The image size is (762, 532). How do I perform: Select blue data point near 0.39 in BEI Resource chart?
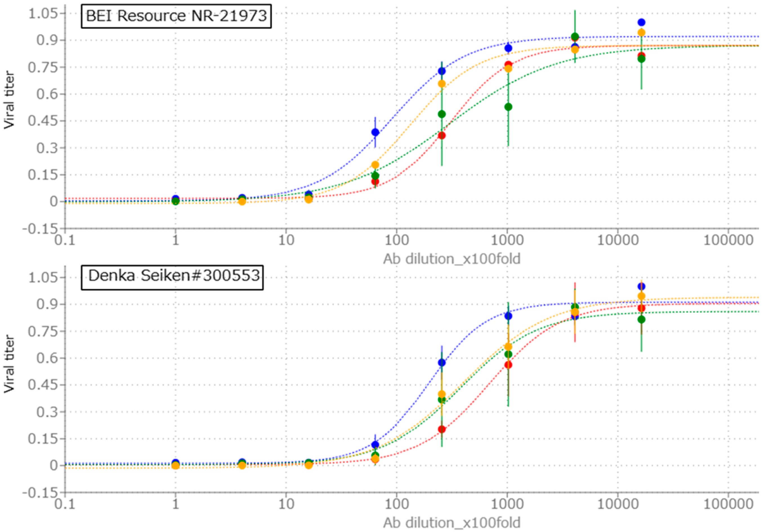coord(375,132)
